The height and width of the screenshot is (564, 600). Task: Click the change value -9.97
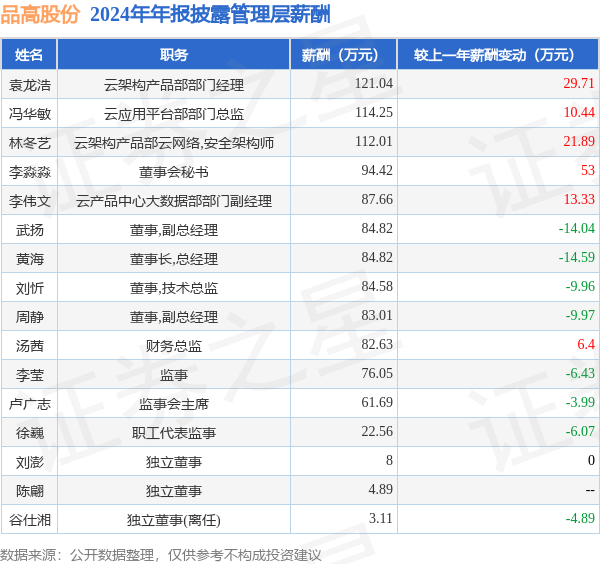click(x=580, y=316)
